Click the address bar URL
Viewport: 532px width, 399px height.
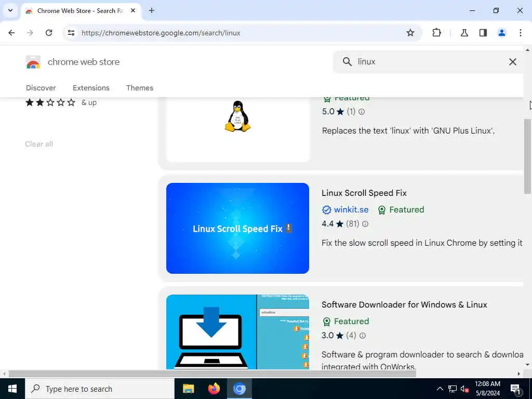(161, 33)
